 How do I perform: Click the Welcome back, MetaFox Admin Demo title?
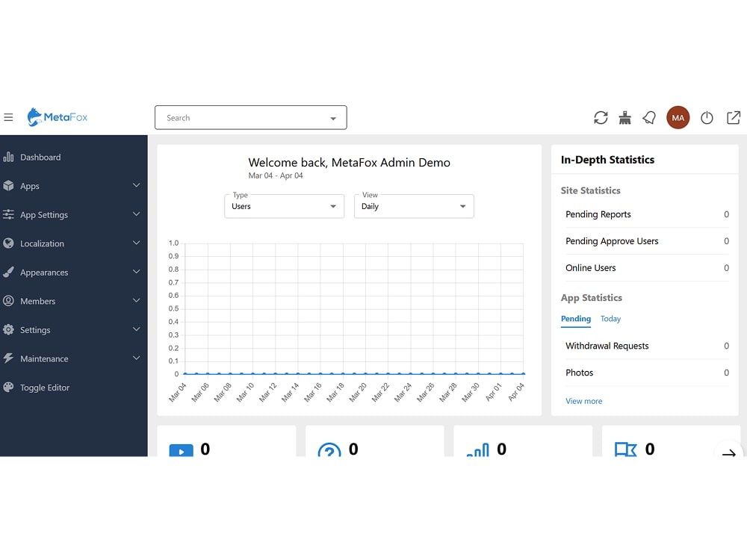[349, 162]
